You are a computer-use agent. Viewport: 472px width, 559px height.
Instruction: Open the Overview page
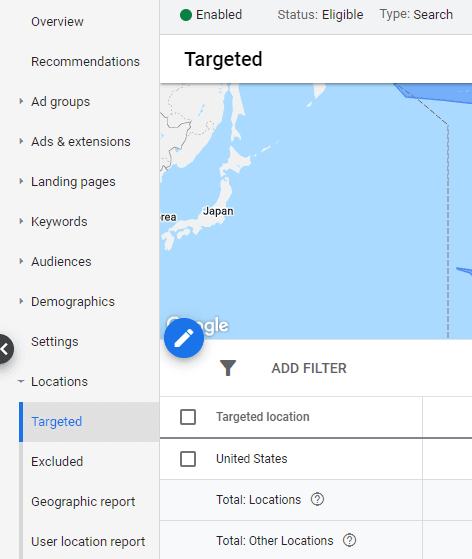click(x=57, y=22)
